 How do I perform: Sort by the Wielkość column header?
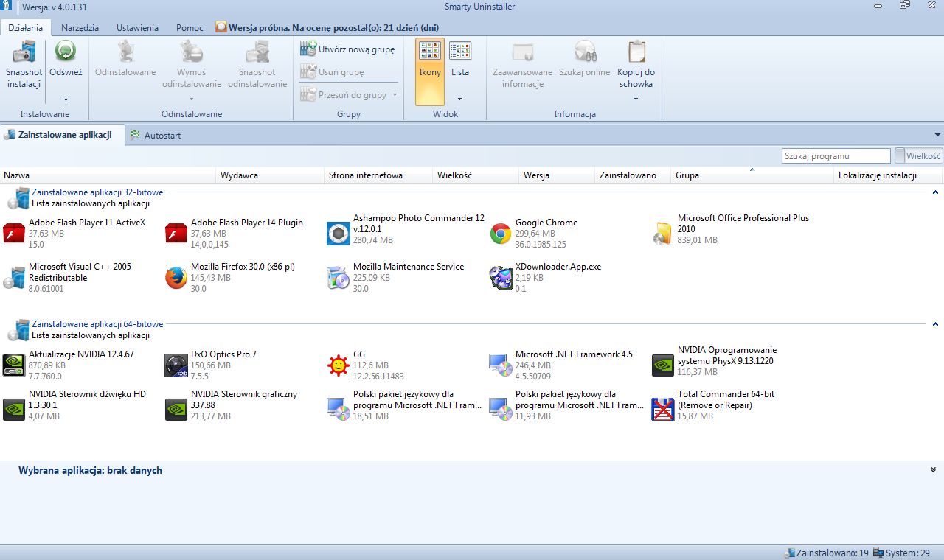tap(476, 175)
